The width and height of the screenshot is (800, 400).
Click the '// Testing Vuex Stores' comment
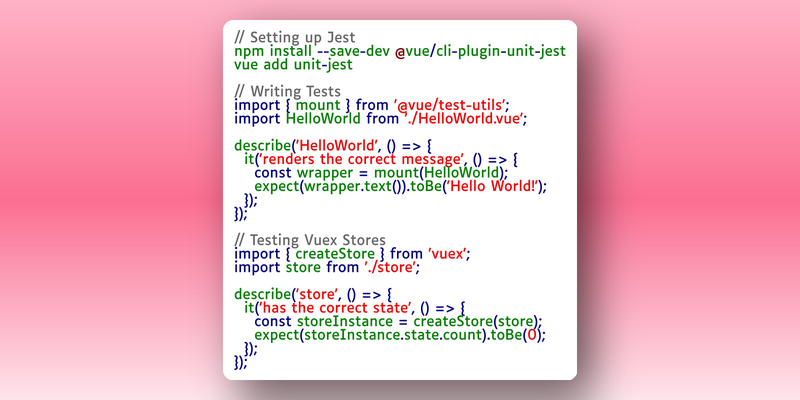click(x=310, y=240)
